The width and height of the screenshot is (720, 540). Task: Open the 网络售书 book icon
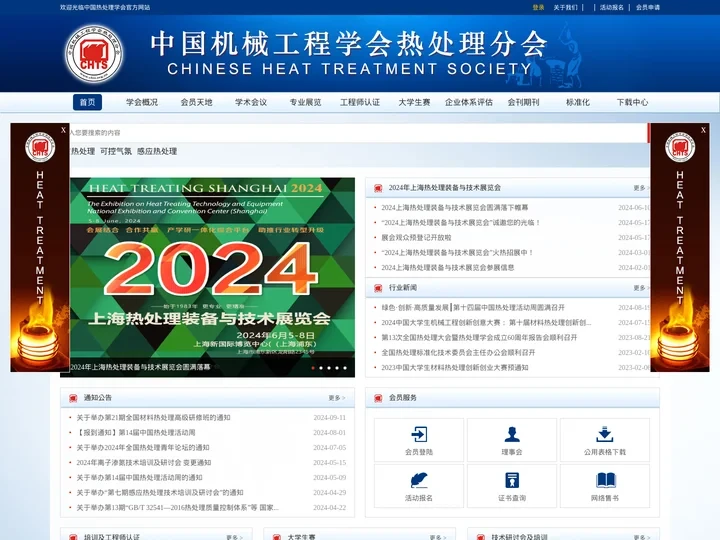tap(605, 480)
